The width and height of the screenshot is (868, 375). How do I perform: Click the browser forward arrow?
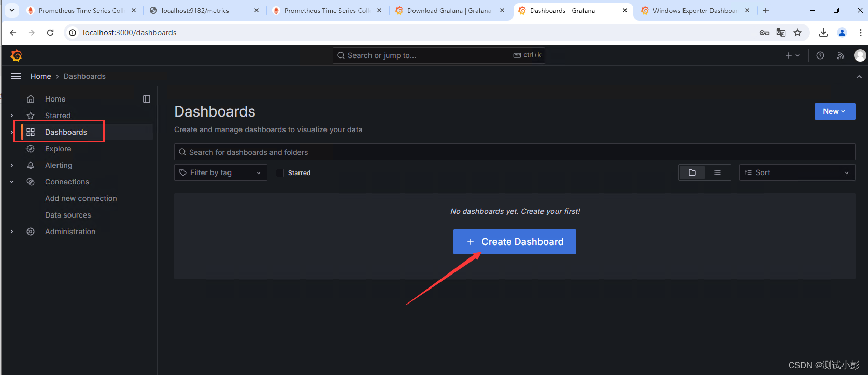(32, 33)
